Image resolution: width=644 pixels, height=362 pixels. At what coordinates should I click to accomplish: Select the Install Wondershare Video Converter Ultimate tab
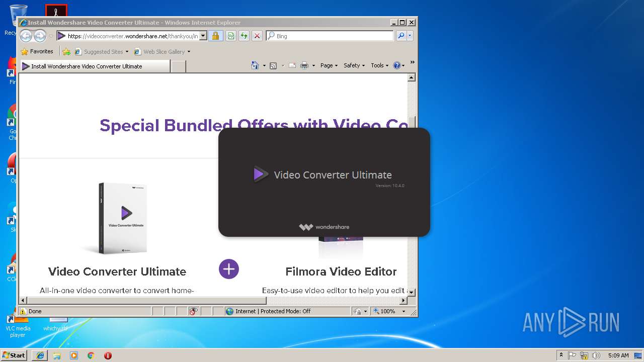point(95,66)
